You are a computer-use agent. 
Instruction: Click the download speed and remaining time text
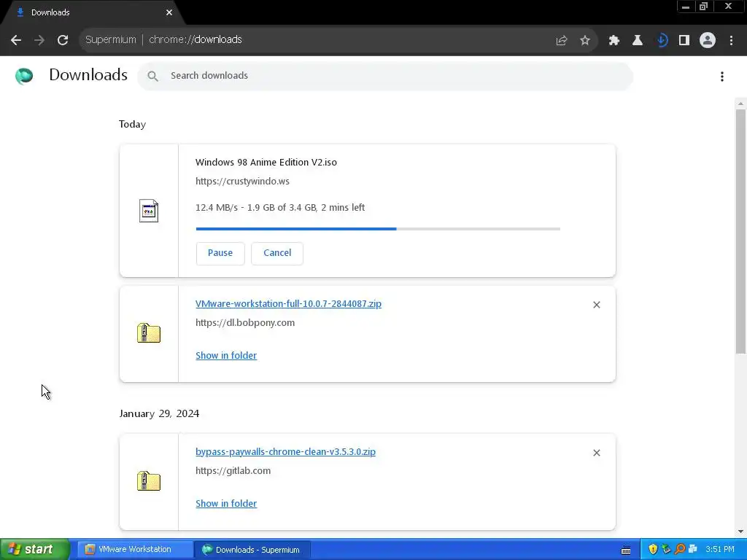click(x=280, y=208)
